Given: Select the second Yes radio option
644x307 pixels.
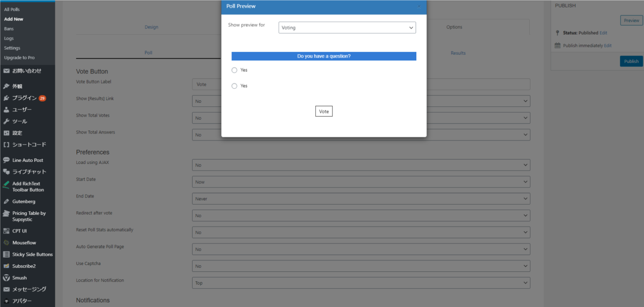Looking at the screenshot, I should tap(234, 86).
